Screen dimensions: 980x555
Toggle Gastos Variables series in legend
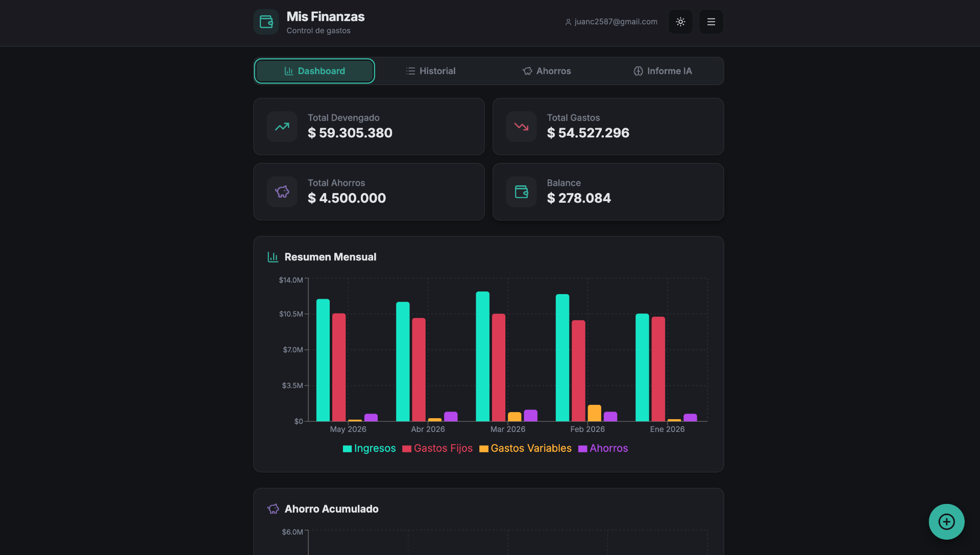coord(525,448)
